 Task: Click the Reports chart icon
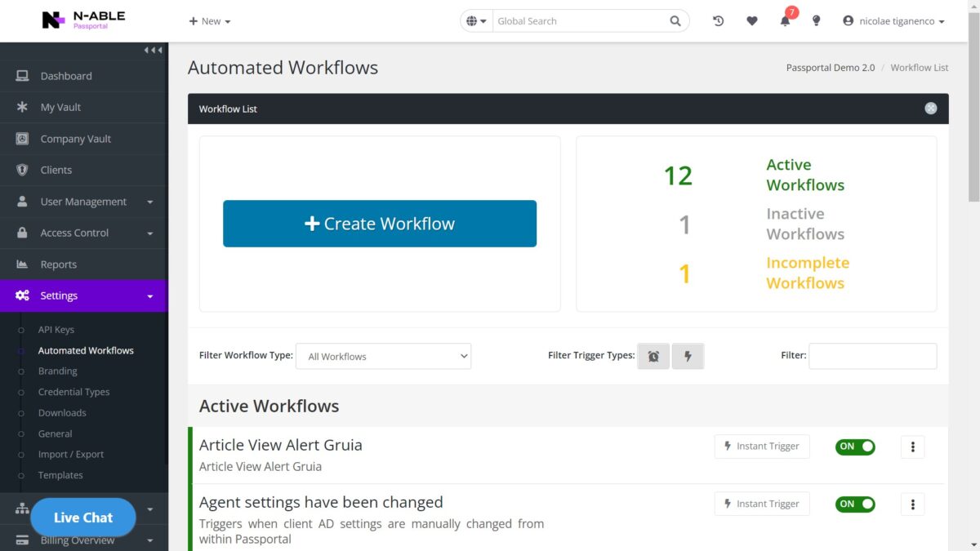22,264
